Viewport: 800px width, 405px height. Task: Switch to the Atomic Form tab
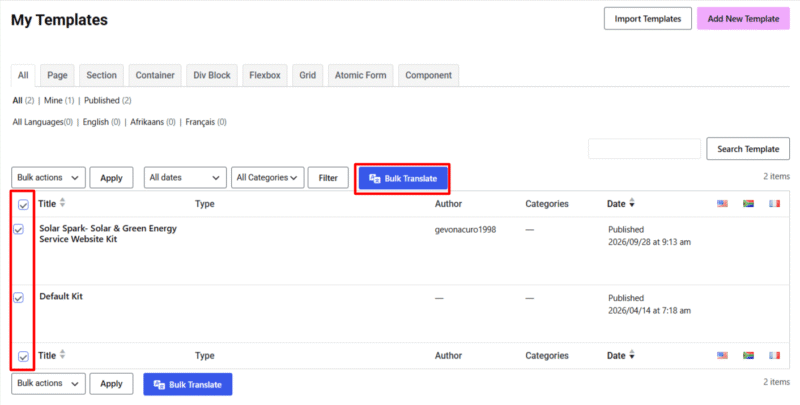(360, 75)
